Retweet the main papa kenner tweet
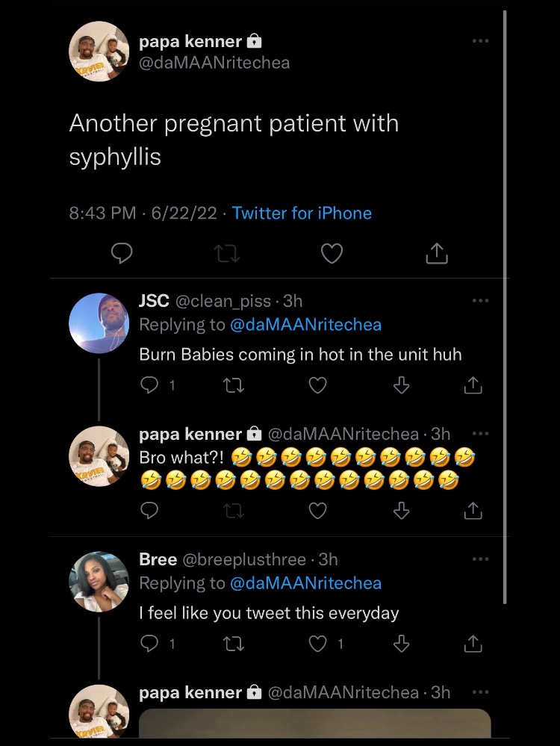The width and height of the screenshot is (560, 746). click(227, 255)
